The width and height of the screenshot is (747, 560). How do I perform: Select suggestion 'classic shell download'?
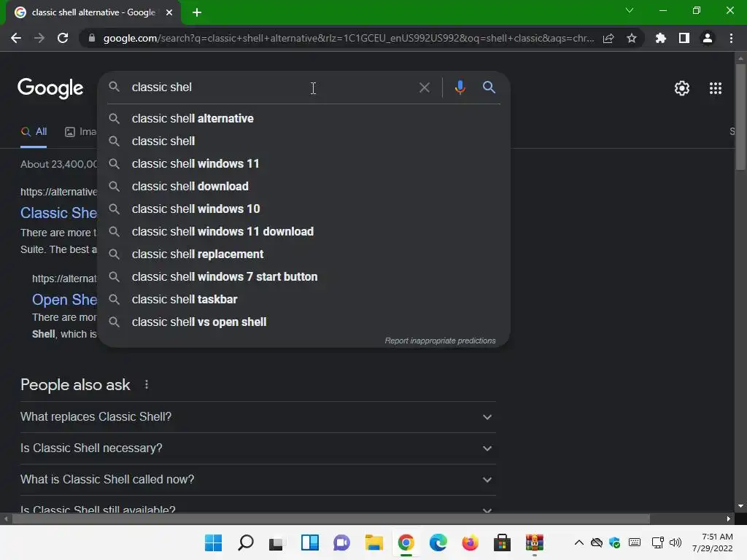[x=304, y=186]
